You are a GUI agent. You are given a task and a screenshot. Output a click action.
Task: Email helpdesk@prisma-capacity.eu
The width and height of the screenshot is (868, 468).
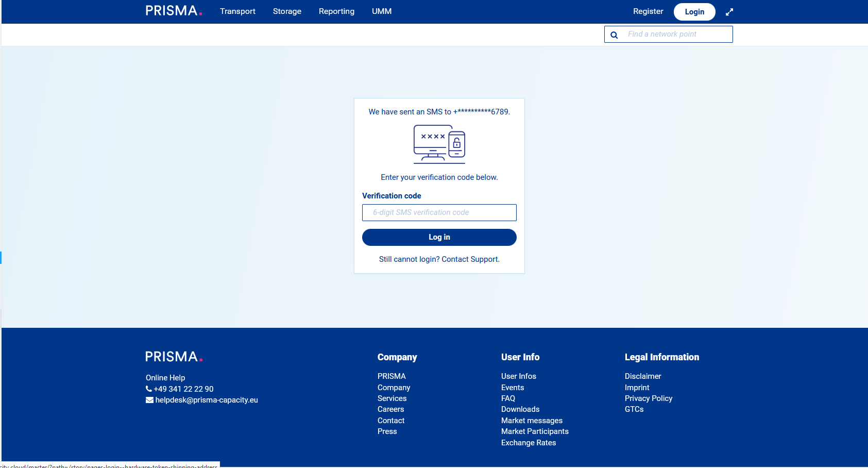[206, 400]
